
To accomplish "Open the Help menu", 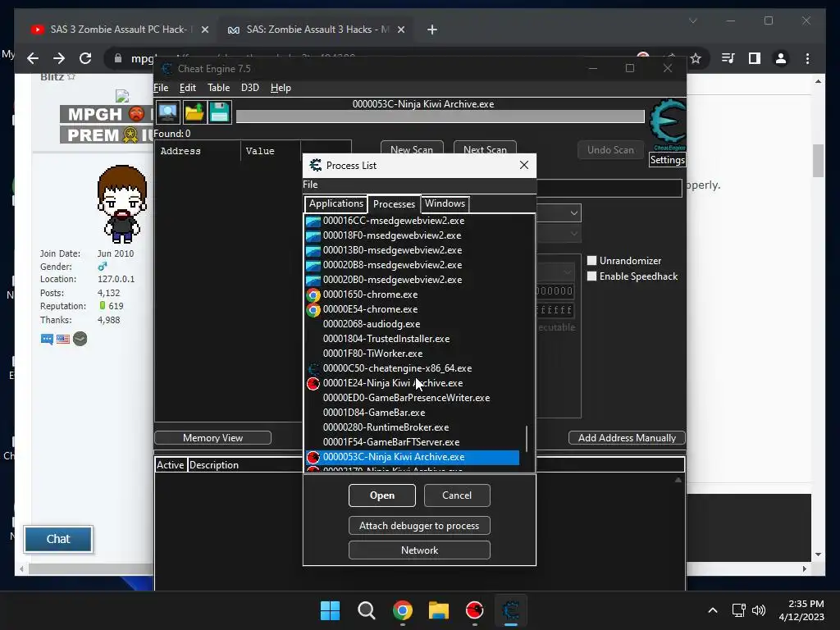I will [x=281, y=88].
